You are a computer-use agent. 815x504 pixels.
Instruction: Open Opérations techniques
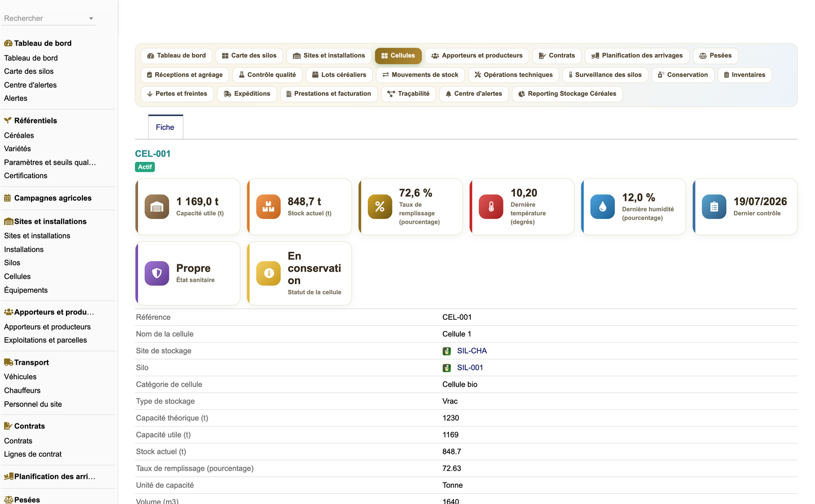(513, 75)
